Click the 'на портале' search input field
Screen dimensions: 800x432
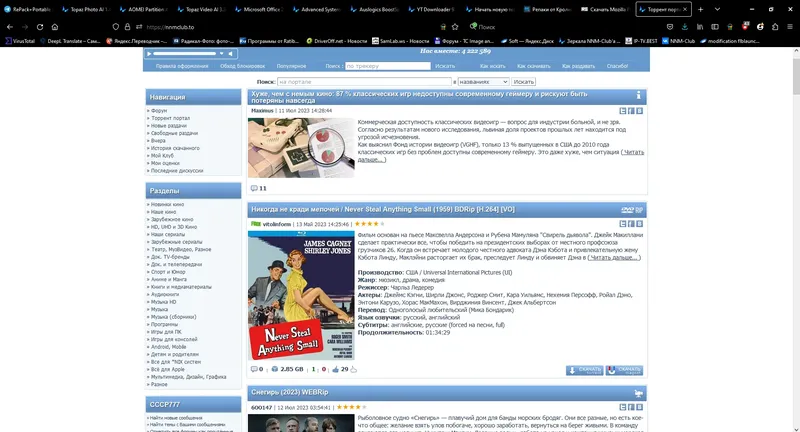click(x=364, y=82)
